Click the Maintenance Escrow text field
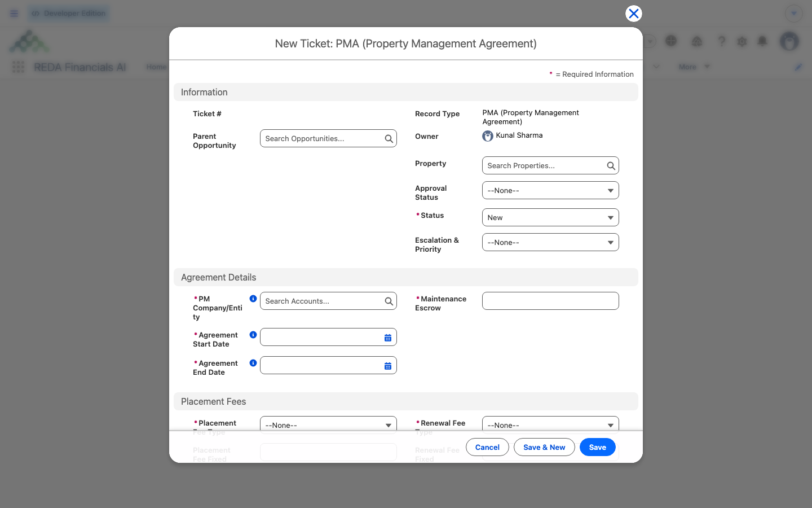This screenshot has height=508, width=812. [x=550, y=301]
